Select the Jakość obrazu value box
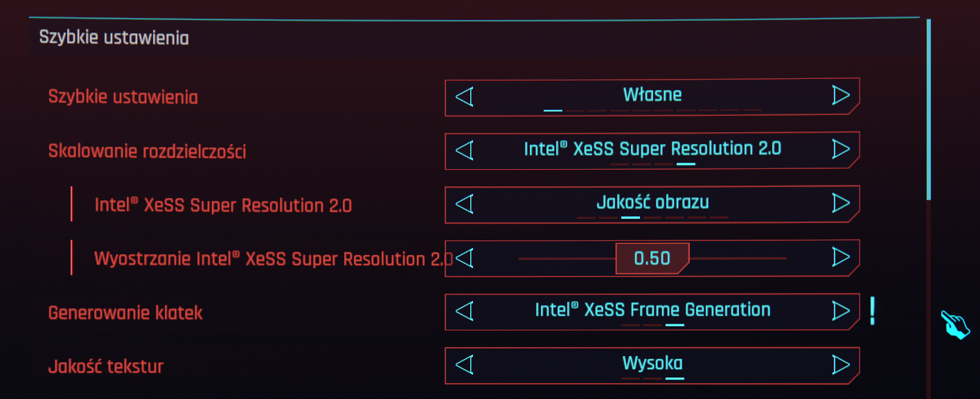The width and height of the screenshot is (980, 399). [x=652, y=203]
